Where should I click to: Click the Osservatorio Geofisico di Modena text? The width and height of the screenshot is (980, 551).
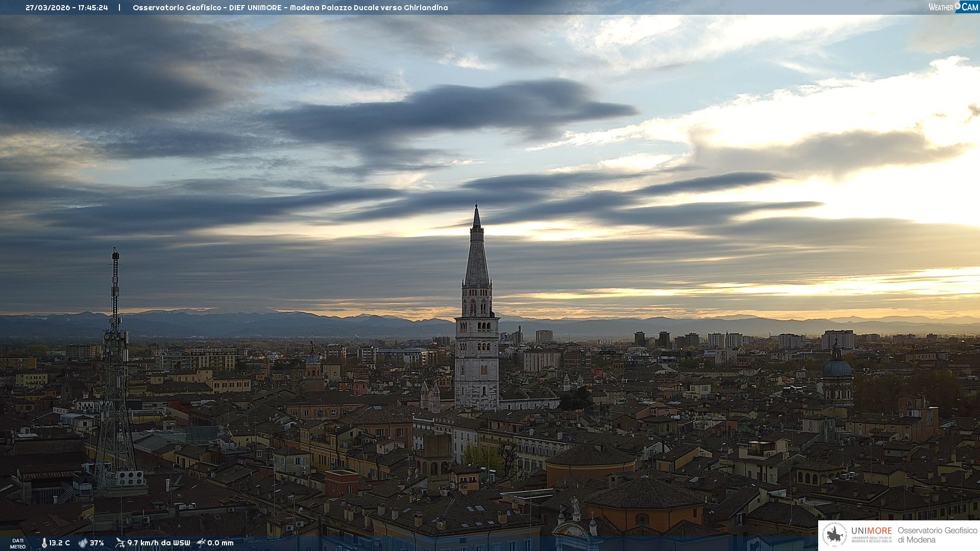coord(937,535)
